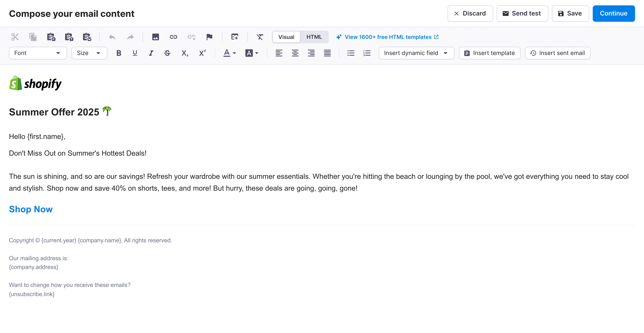Align text to the left
The image size is (644, 333).
[x=279, y=53]
